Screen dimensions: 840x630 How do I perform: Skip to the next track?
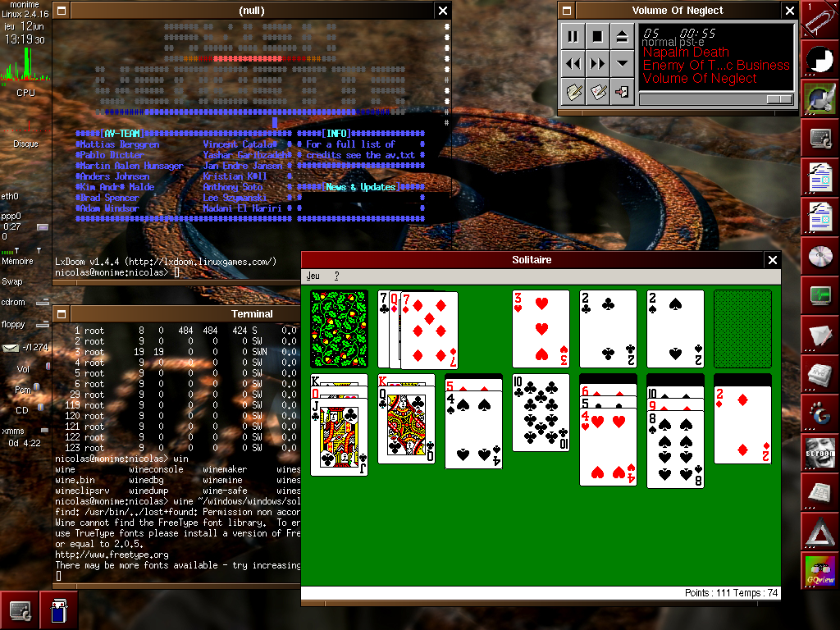click(598, 63)
